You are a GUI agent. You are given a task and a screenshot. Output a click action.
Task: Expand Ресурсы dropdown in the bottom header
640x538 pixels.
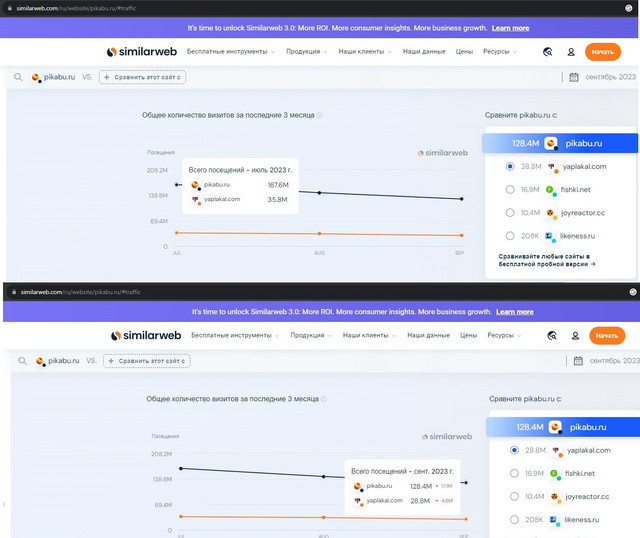tap(504, 335)
